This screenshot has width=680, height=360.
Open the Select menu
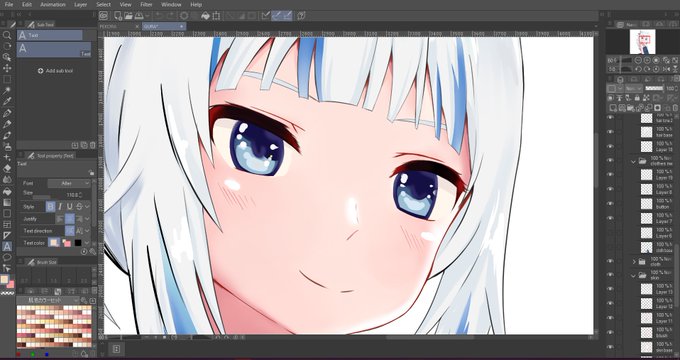click(103, 4)
